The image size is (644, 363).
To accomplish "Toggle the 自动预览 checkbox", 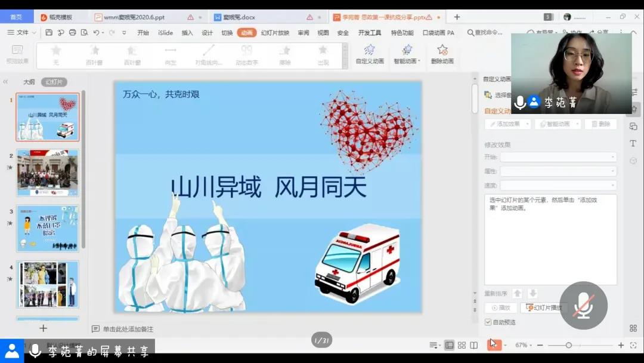I will pyautogui.click(x=488, y=322).
